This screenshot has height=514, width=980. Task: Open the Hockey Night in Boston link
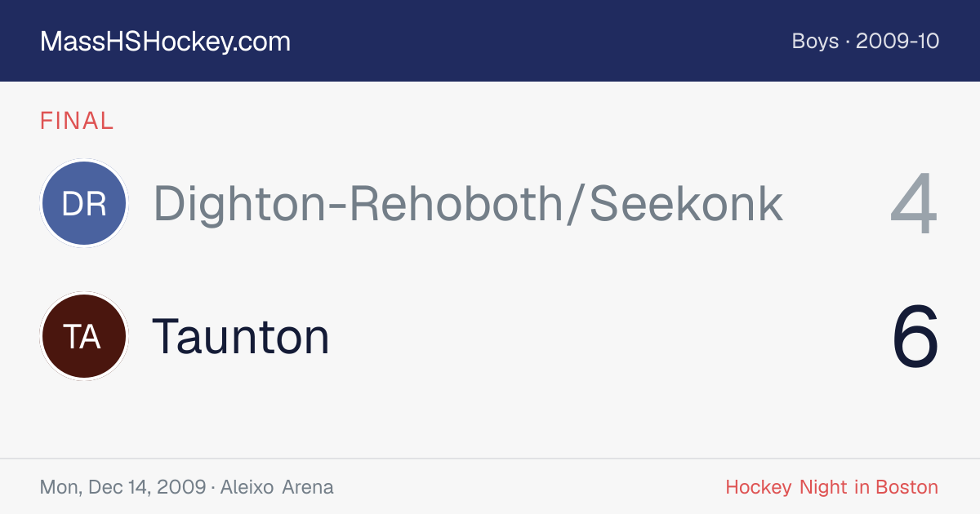[832, 488]
